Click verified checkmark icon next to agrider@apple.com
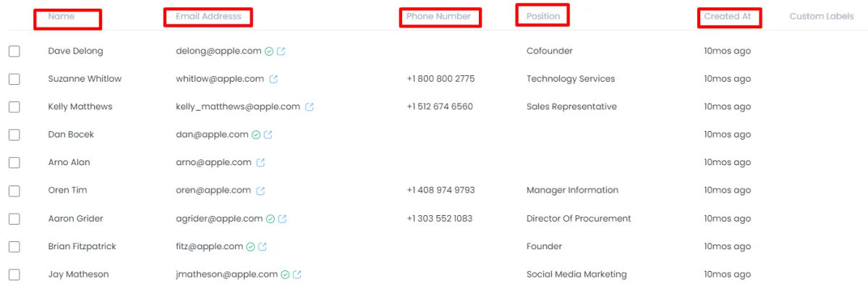The image size is (868, 292). (270, 219)
